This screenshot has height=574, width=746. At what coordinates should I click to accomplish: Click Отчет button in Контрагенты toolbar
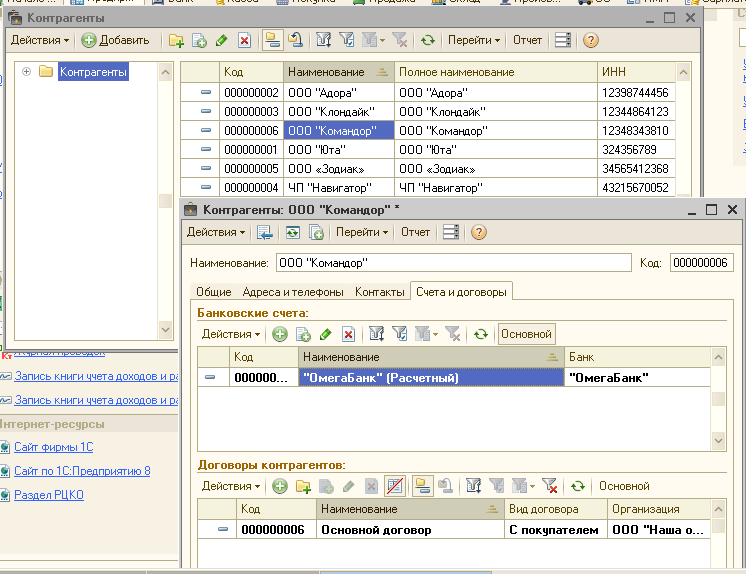527,40
